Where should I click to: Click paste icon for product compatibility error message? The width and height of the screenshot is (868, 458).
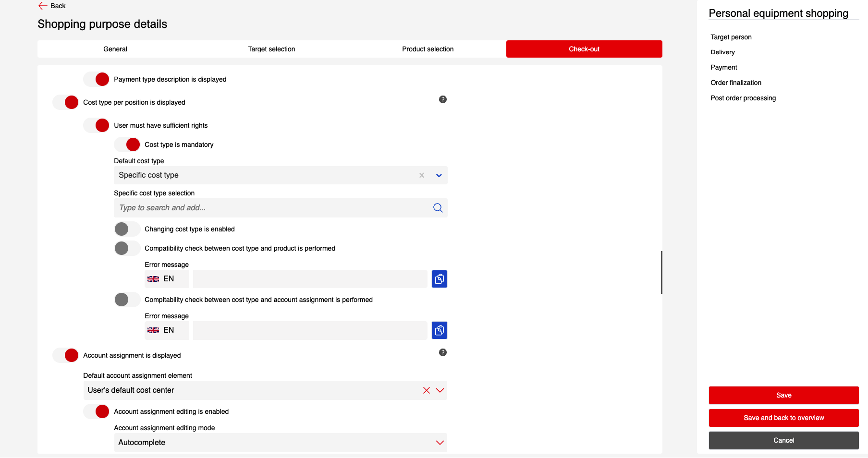[439, 279]
